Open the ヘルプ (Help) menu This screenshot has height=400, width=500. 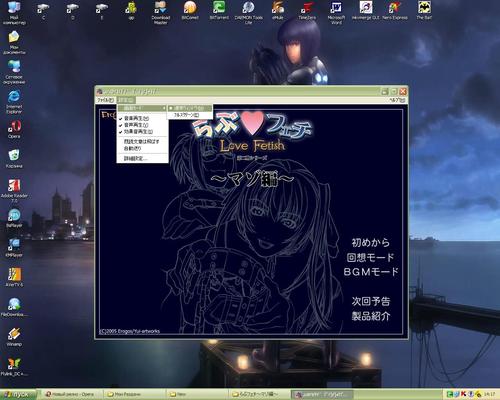point(397,100)
